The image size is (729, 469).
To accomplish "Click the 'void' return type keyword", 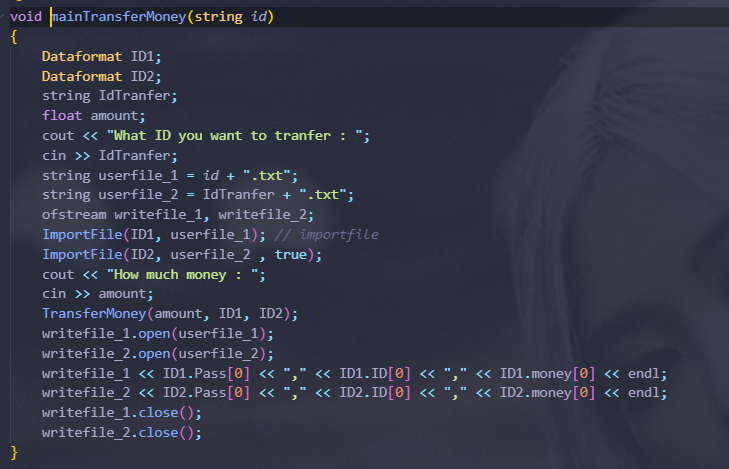I will [x=26, y=17].
